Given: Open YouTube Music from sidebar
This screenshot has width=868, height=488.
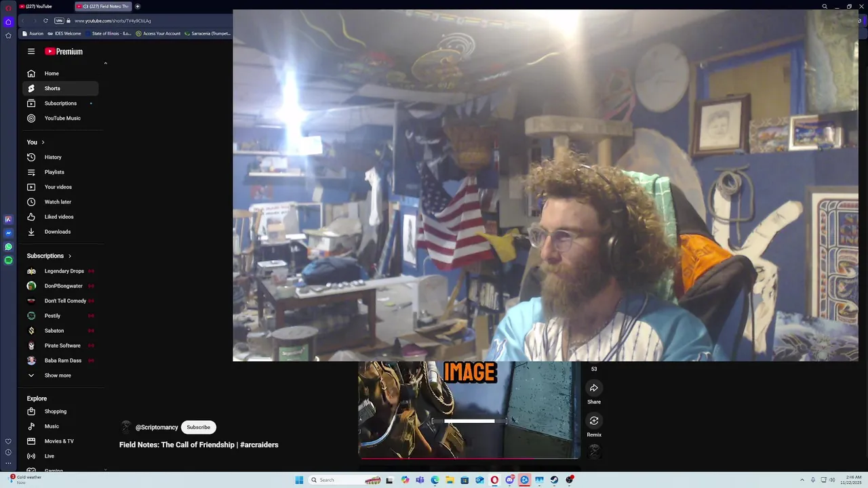Looking at the screenshot, I should (x=60, y=118).
